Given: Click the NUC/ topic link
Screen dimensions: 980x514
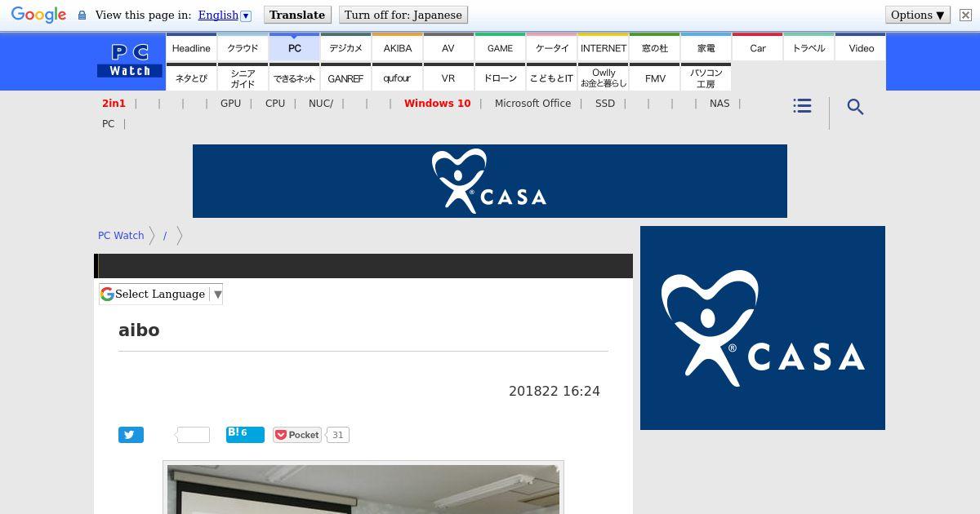Looking at the screenshot, I should [x=321, y=104].
